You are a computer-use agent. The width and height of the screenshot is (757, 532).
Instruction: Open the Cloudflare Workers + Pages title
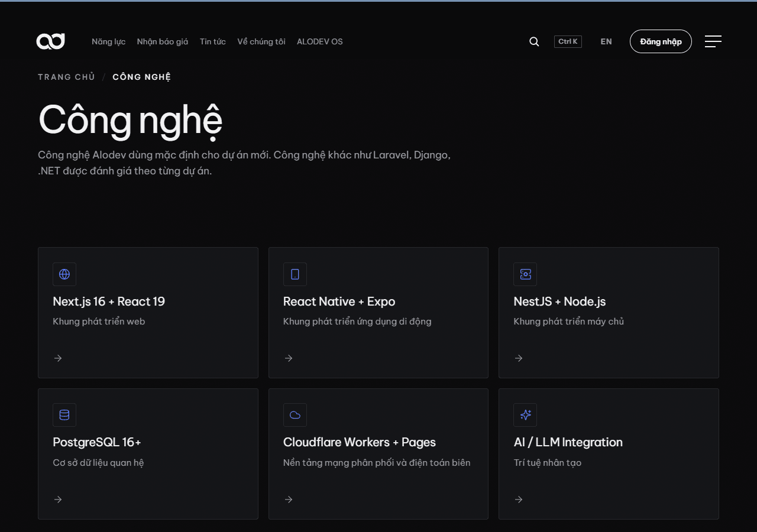pos(360,442)
